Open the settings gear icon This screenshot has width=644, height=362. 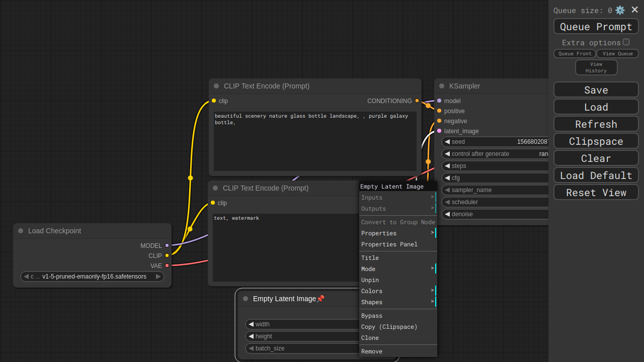(620, 10)
